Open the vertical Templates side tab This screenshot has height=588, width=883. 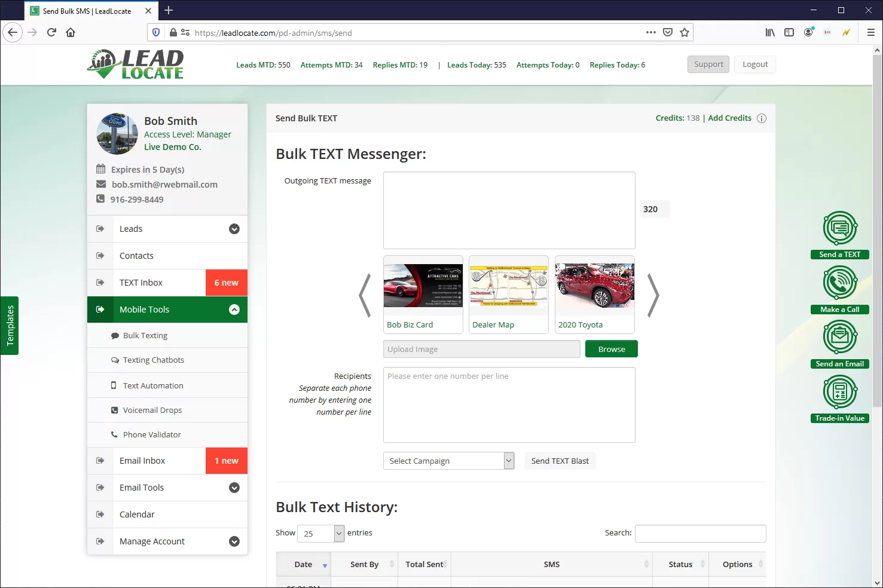(10, 326)
